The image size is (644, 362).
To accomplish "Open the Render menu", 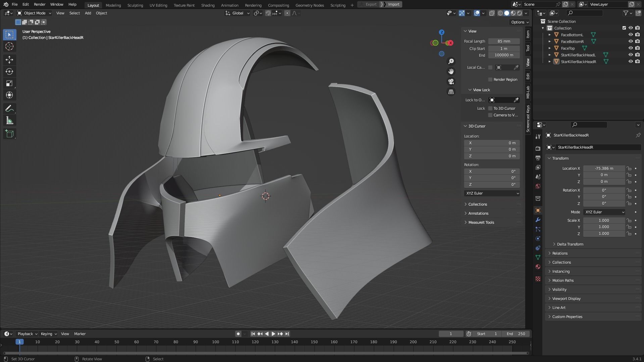I will click(x=40, y=4).
